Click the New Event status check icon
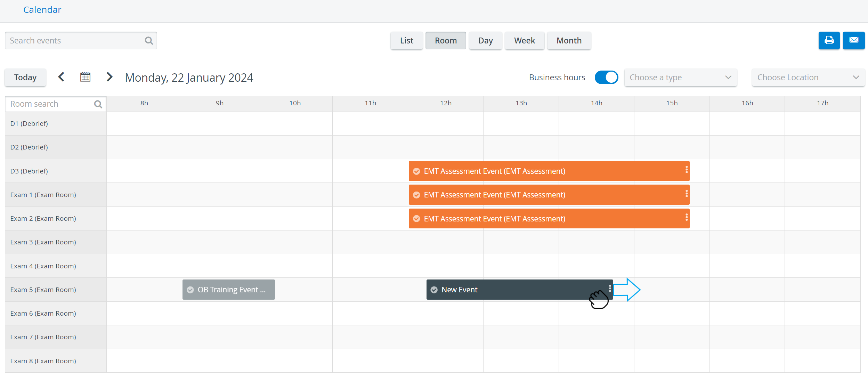 434,290
